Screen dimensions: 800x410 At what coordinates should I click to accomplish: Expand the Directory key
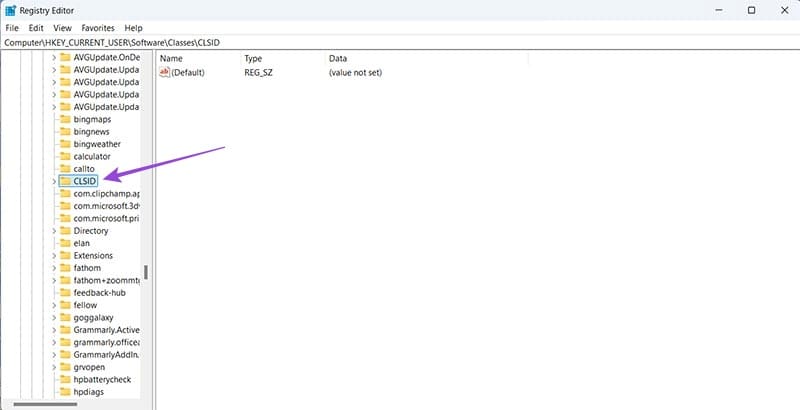point(54,230)
